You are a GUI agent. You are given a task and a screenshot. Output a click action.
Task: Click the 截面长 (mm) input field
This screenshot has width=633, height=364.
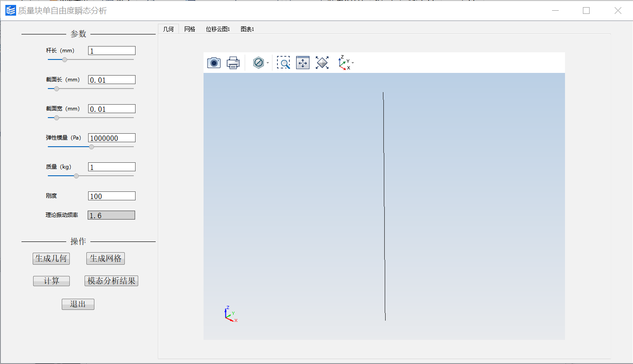coord(112,80)
